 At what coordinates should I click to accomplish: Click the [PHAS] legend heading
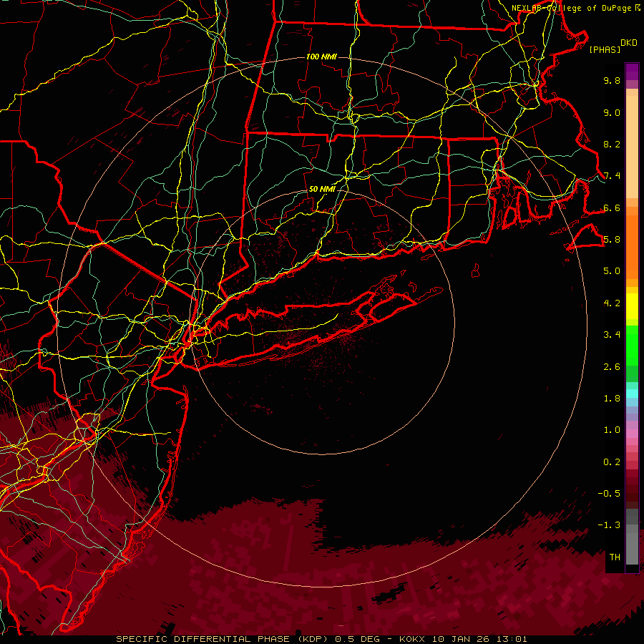tap(605, 49)
